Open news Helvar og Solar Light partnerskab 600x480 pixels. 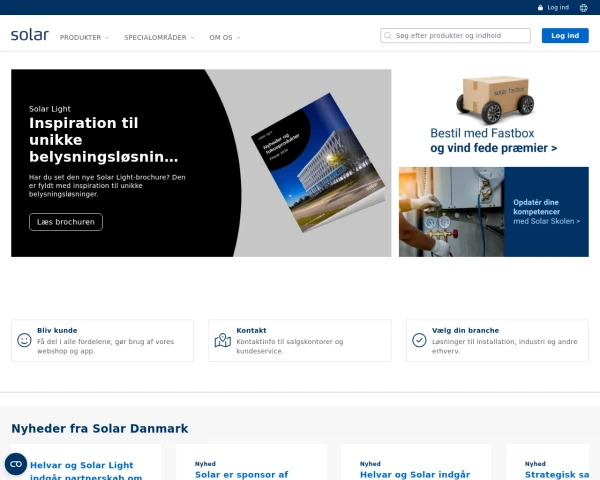click(x=86, y=470)
